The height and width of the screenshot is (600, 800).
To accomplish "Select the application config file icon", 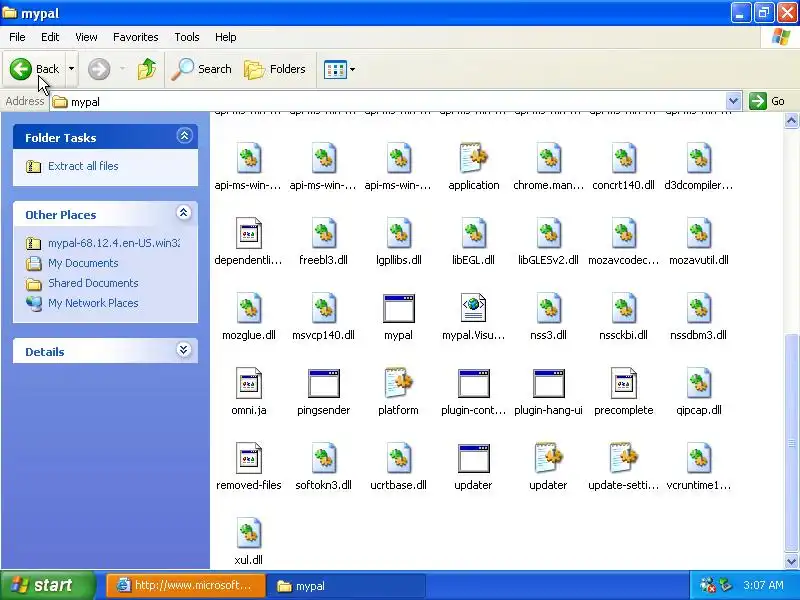I will coord(473,158).
